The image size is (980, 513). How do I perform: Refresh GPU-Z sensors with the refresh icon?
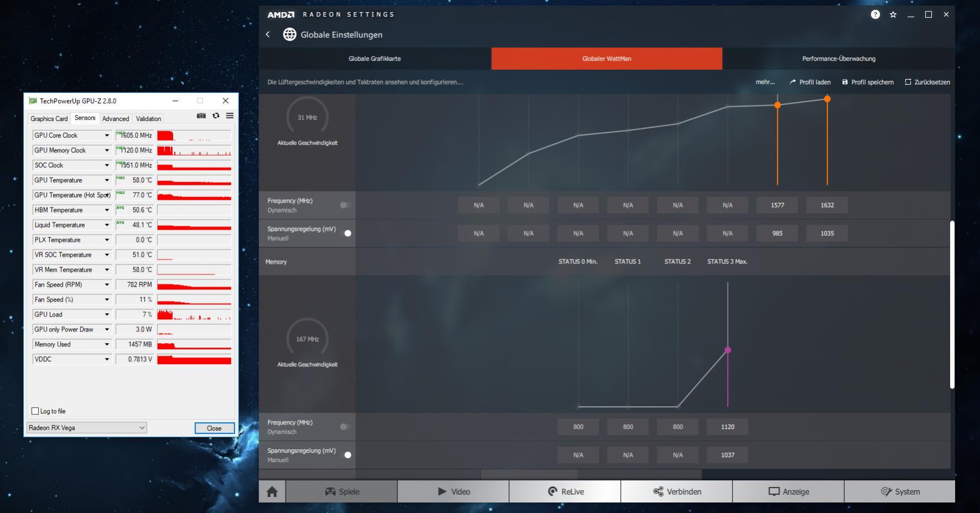[x=216, y=116]
